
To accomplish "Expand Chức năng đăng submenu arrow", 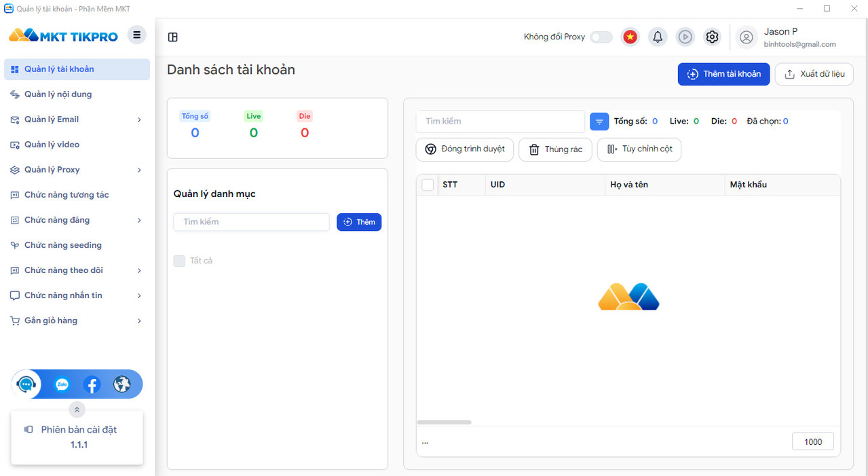I will 139,220.
